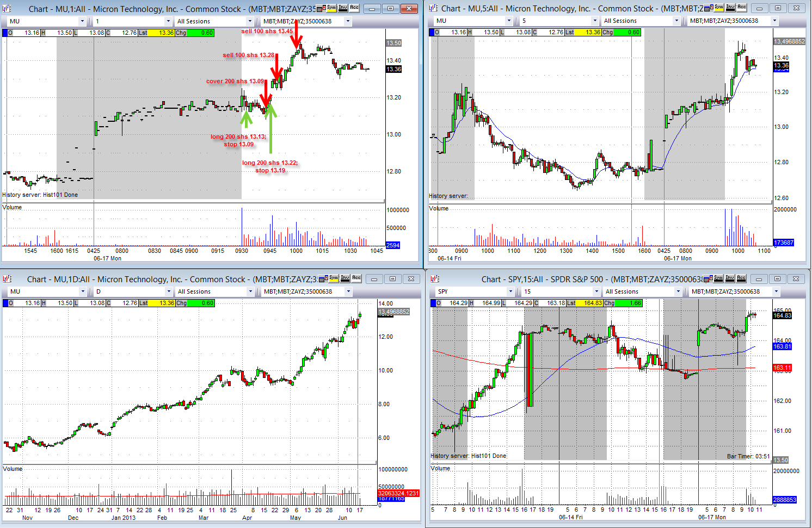The image size is (812, 528).
Task: Open the account dropdown in the SPY chart
Action: (776, 291)
